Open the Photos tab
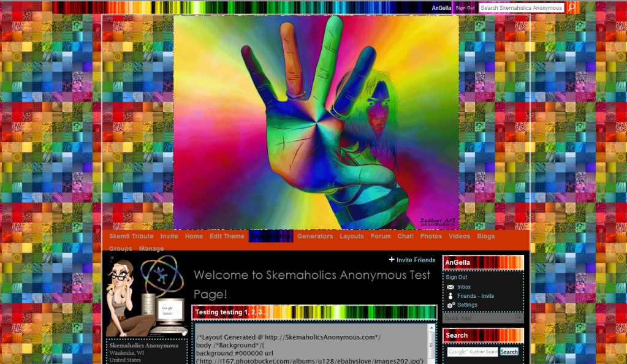627x364 pixels. tap(431, 237)
